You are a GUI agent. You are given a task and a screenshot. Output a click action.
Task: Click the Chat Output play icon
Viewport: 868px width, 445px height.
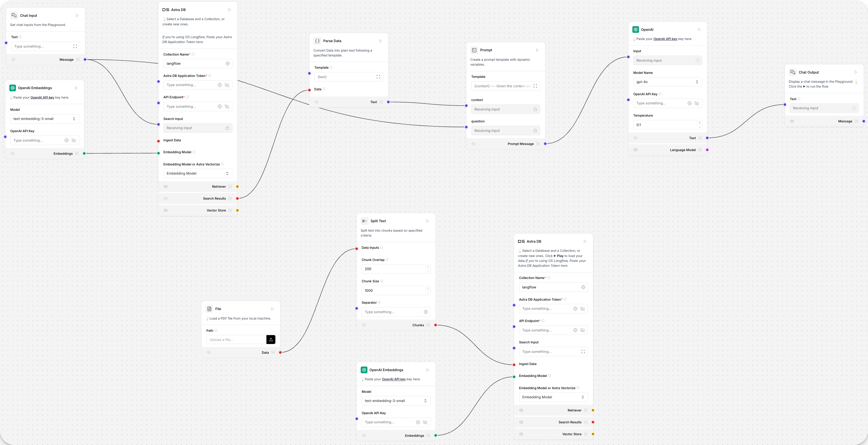tap(856, 72)
